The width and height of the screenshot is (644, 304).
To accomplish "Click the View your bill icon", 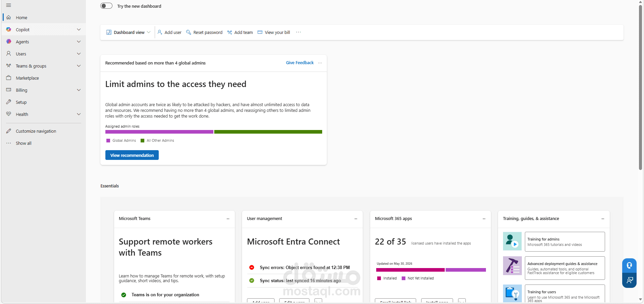I will coord(260,32).
